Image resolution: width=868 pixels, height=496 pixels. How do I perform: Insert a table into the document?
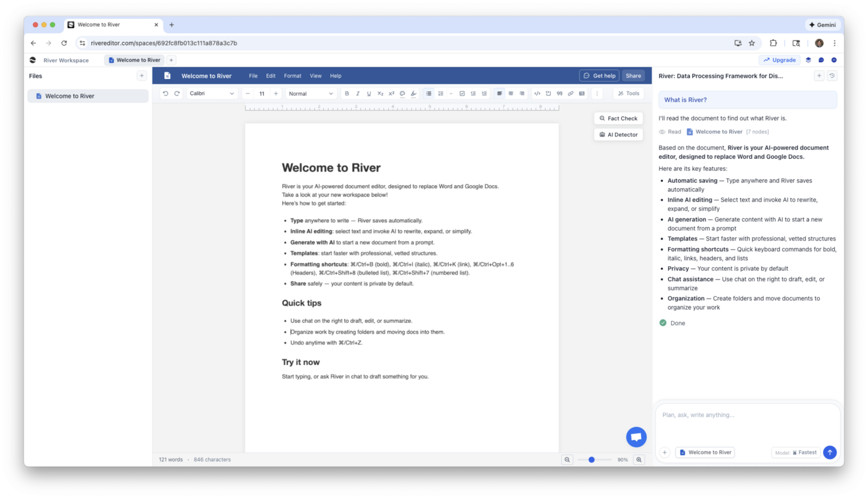[x=581, y=93]
